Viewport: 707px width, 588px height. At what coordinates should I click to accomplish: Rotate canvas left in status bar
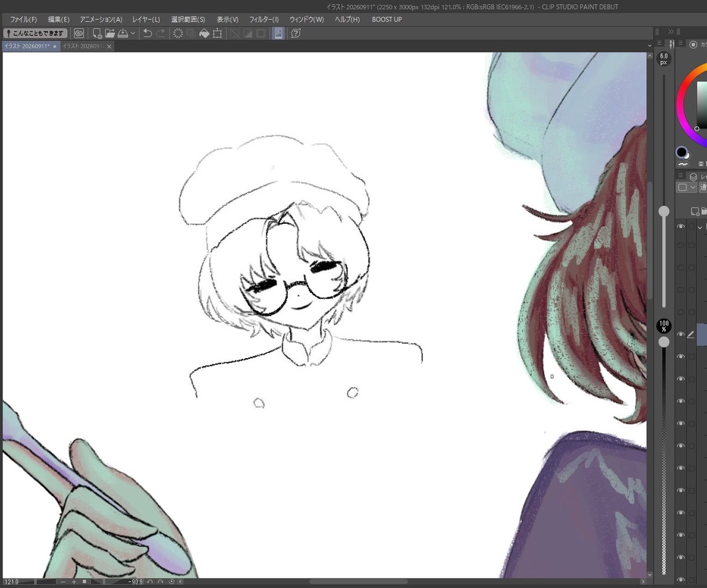pyautogui.click(x=150, y=582)
